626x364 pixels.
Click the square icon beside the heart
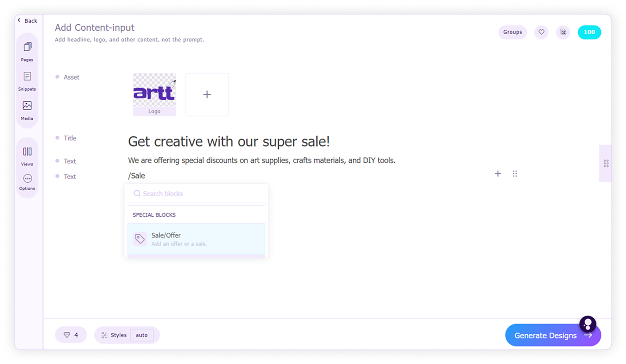563,32
